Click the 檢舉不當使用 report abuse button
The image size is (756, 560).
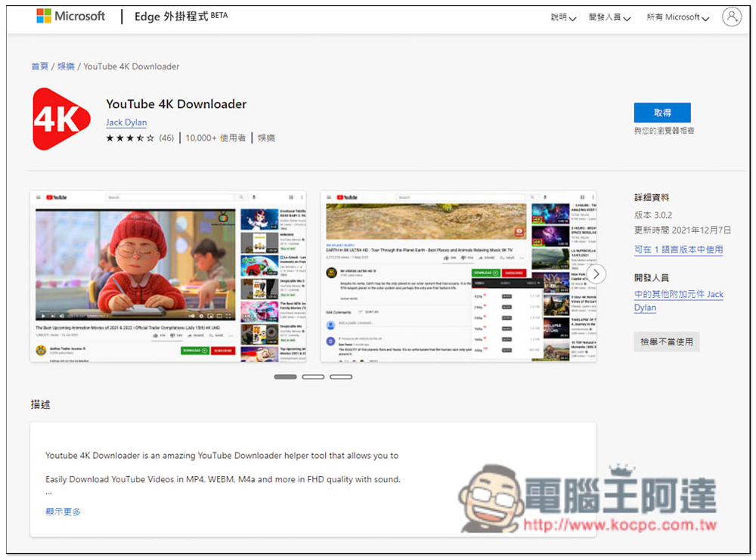click(x=666, y=342)
